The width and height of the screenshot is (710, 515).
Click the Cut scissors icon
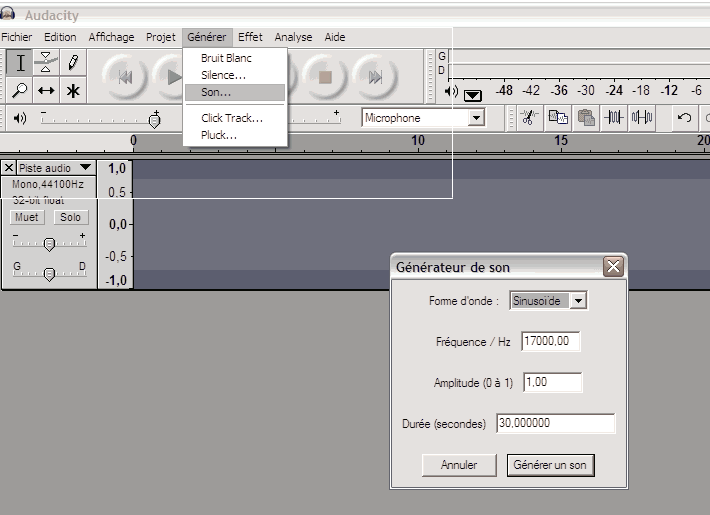529,118
